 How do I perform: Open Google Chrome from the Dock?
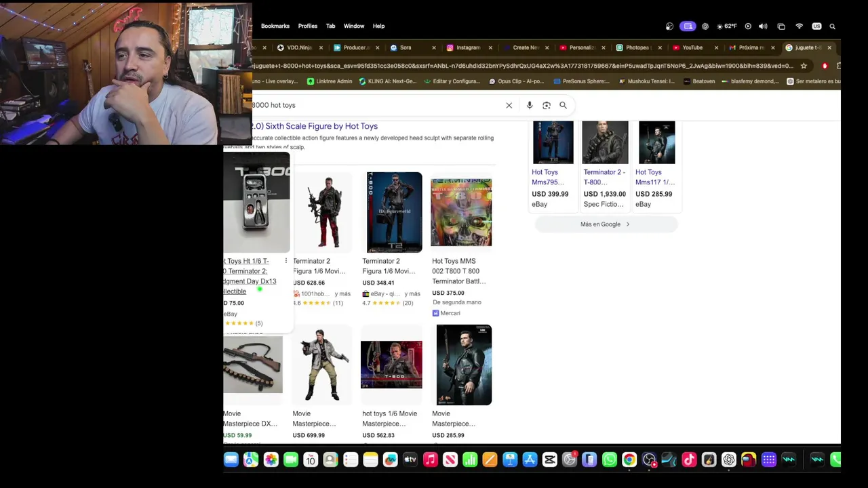coord(629,460)
